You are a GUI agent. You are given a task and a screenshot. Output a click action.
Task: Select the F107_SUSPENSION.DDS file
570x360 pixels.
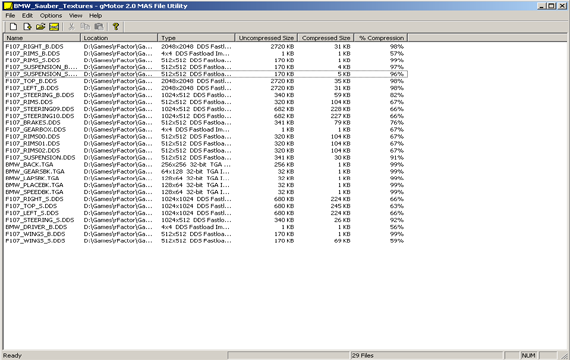click(40, 157)
